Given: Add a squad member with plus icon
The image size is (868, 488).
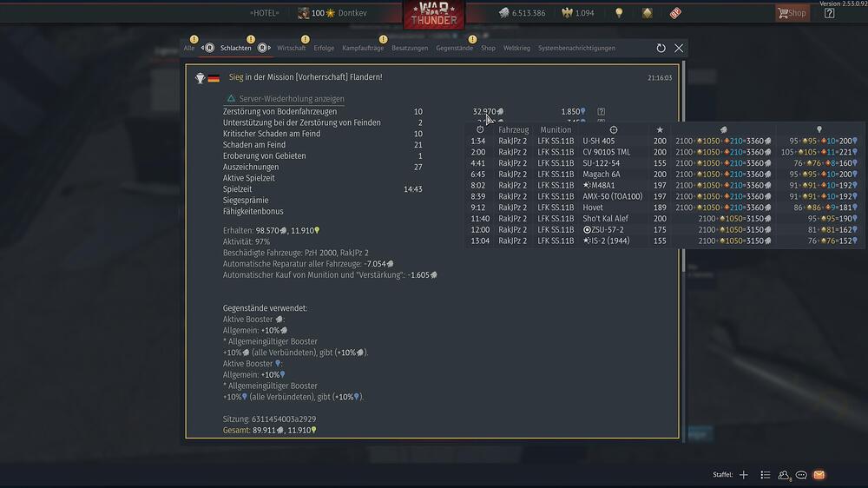Looking at the screenshot, I should click(744, 475).
